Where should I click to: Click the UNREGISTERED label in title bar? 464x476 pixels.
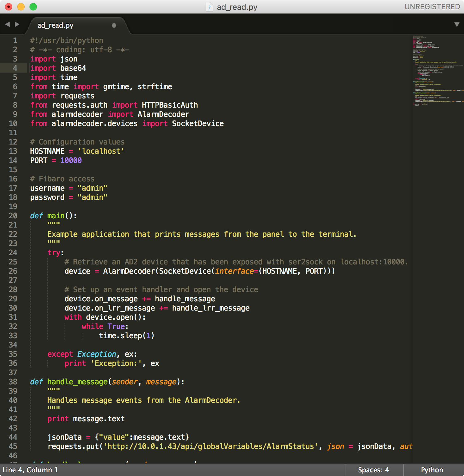(432, 7)
